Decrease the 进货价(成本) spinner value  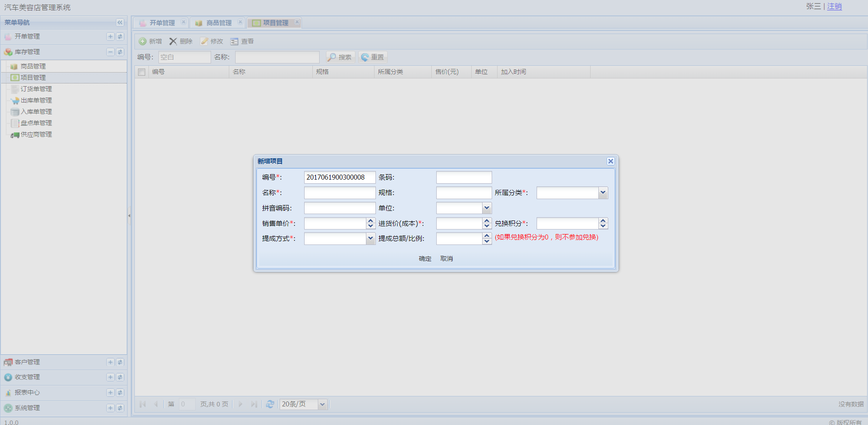point(487,226)
